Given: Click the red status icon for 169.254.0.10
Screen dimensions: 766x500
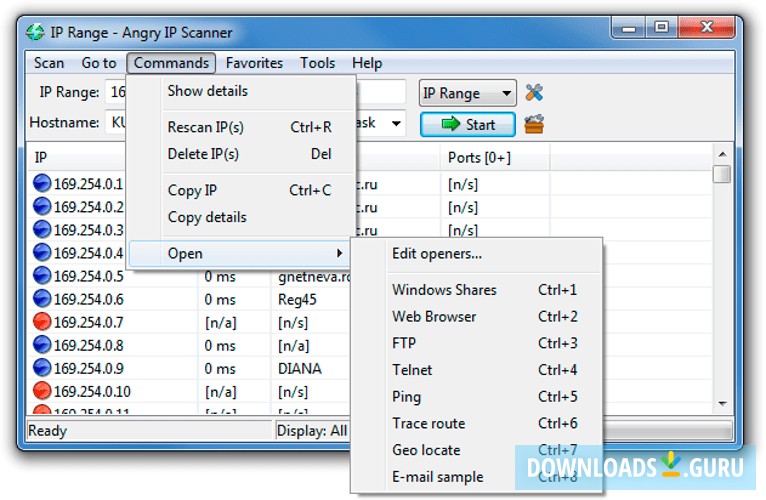Looking at the screenshot, I should (x=42, y=391).
